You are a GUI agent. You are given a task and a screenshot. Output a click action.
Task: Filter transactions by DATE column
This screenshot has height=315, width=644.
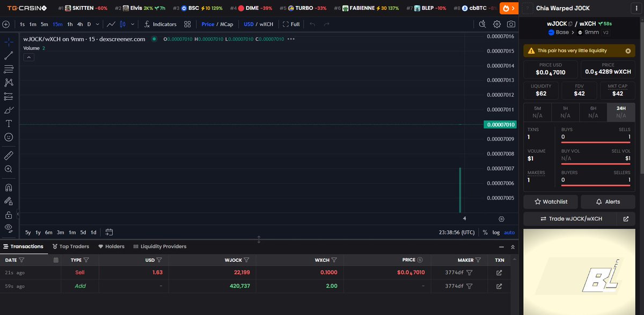pyautogui.click(x=21, y=260)
